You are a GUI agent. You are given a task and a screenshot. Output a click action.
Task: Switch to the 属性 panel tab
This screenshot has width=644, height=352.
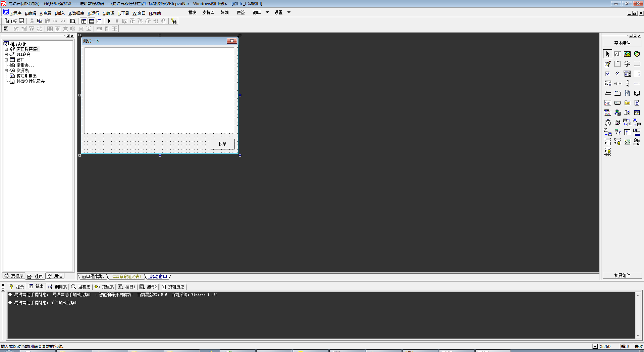click(55, 276)
